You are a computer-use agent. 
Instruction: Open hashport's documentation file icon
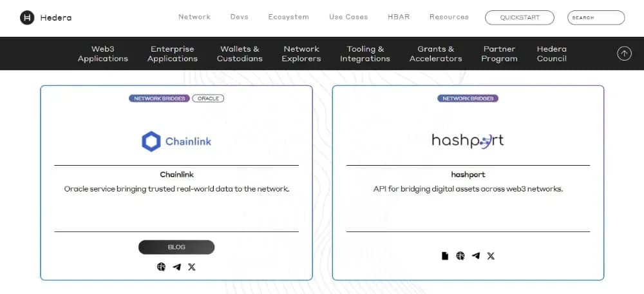click(x=445, y=256)
